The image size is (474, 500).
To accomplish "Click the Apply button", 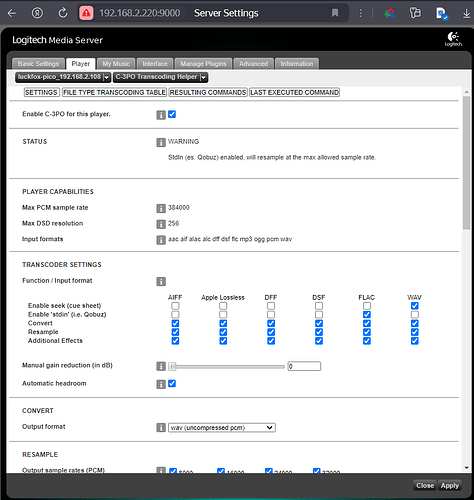I will [450, 486].
